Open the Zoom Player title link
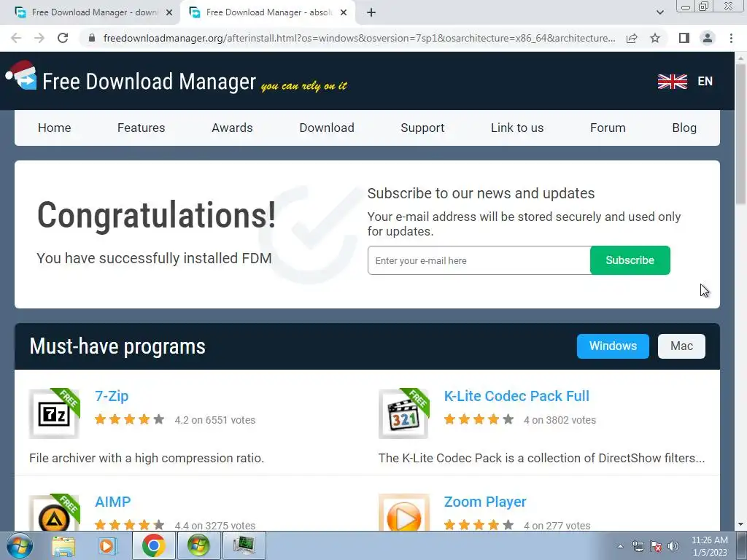Viewport: 747px width, 560px height. 485,502
